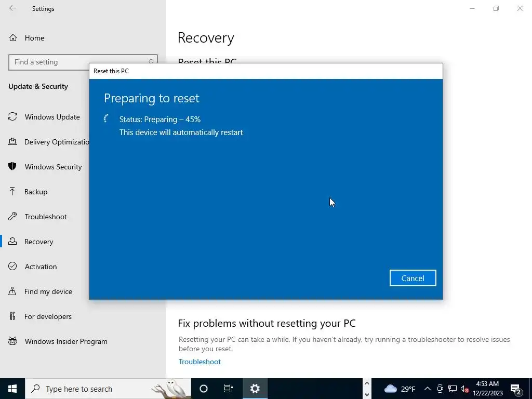This screenshot has width=532, height=399.
Task: Go back using Settings back arrow
Action: click(12, 8)
